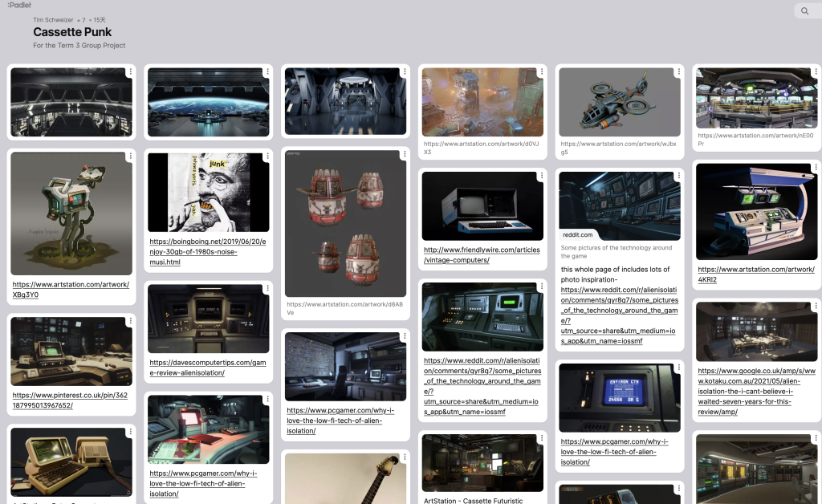Open pcgamer link under the ENVIRON CTR image

tap(614, 452)
